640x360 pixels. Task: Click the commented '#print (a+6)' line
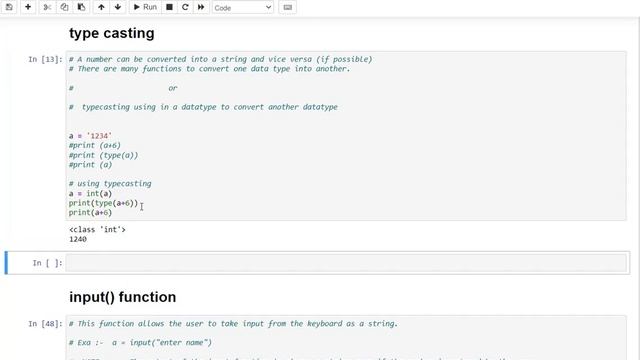tap(95, 145)
